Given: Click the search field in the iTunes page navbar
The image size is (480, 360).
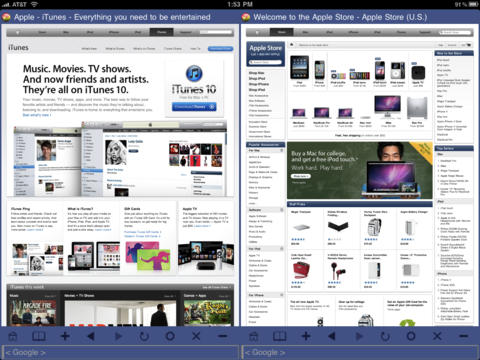Looking at the screenshot, I should 216,32.
